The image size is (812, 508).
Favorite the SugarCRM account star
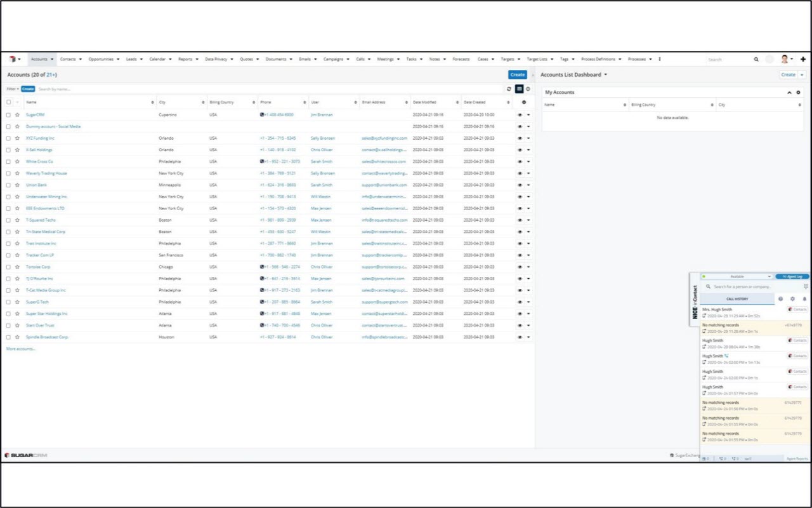pos(18,115)
